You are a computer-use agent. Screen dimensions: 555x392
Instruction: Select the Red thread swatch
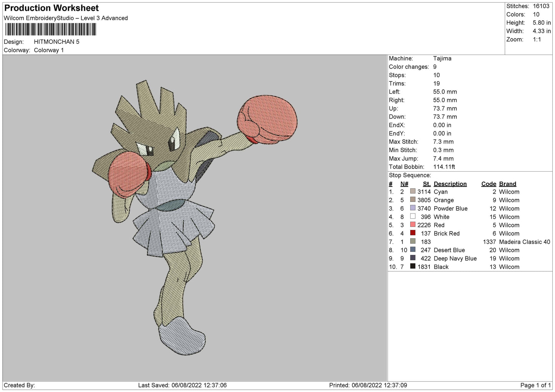(413, 225)
